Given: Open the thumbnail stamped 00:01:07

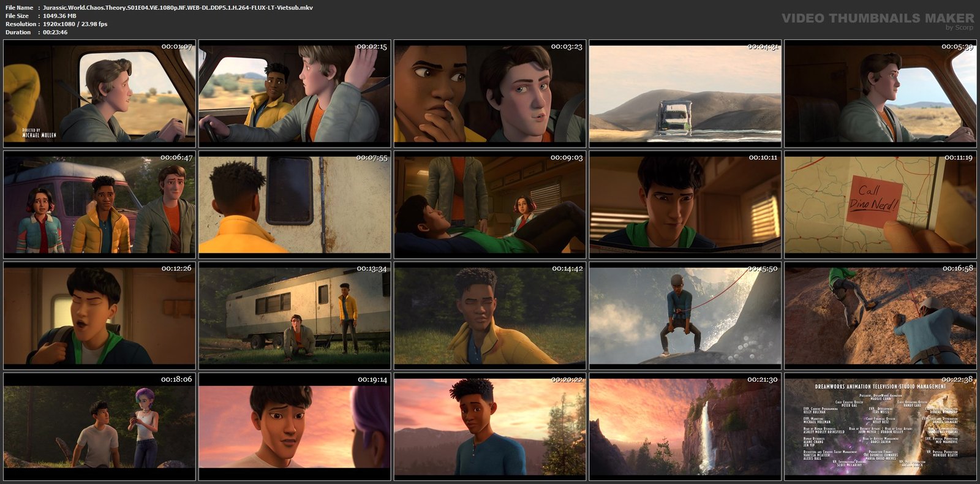Looking at the screenshot, I should coord(99,94).
